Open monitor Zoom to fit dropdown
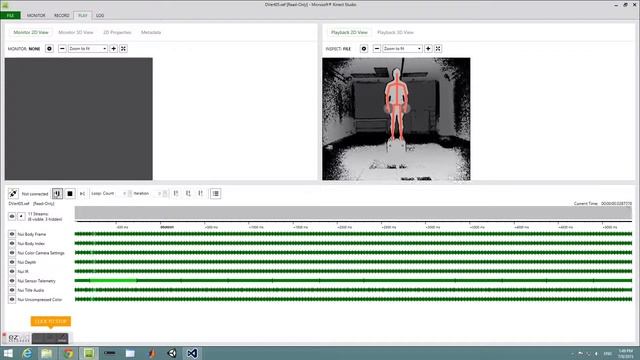Screen dimensions: 640x360 click(87, 49)
